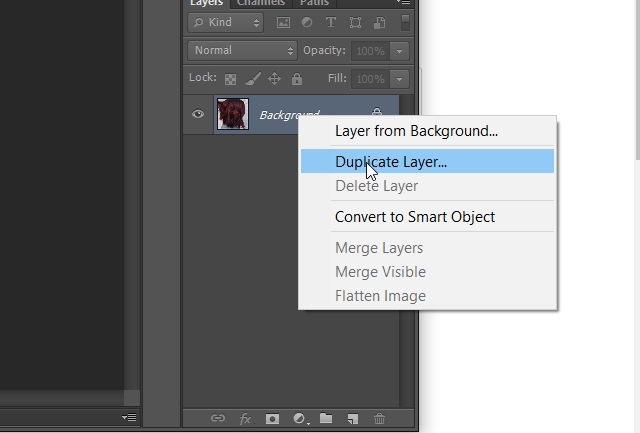Open the Layers panel flyout menu
This screenshot has width=640, height=433.
(403, 2)
